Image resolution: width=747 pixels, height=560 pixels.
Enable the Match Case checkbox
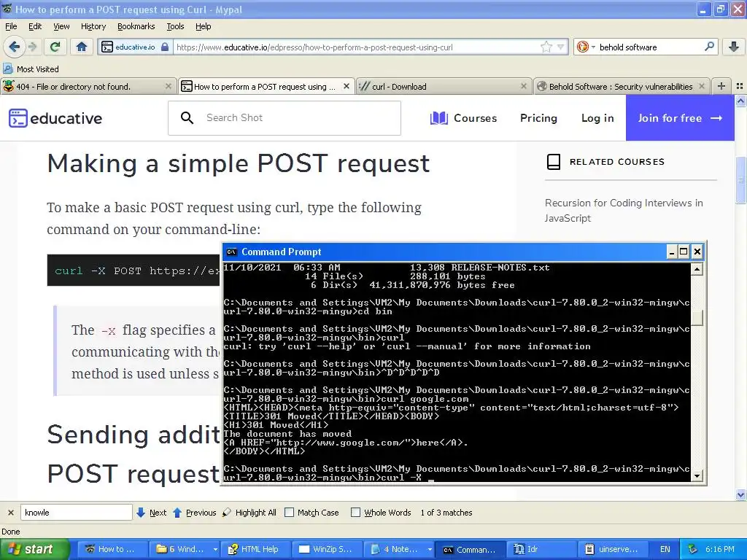click(x=289, y=513)
